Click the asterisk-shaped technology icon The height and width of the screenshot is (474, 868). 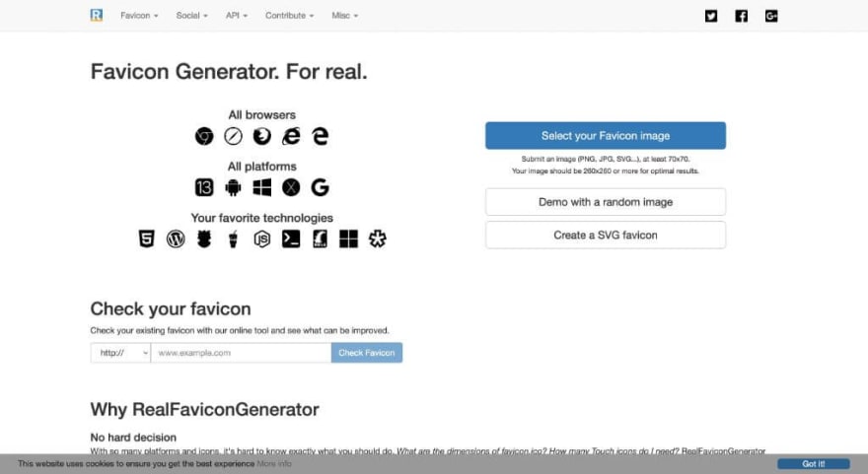pyautogui.click(x=378, y=238)
